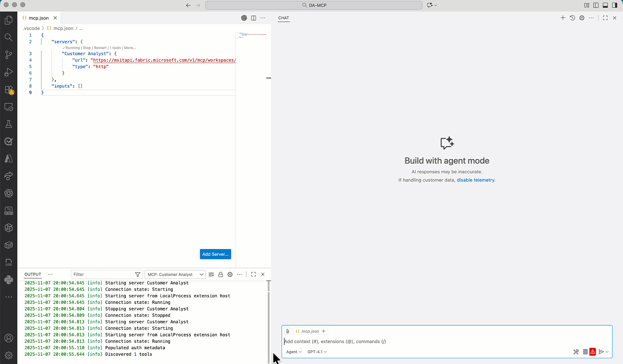This screenshot has height=364, width=623.
Task: Click the attach context paperclip icon
Action: tap(288, 331)
